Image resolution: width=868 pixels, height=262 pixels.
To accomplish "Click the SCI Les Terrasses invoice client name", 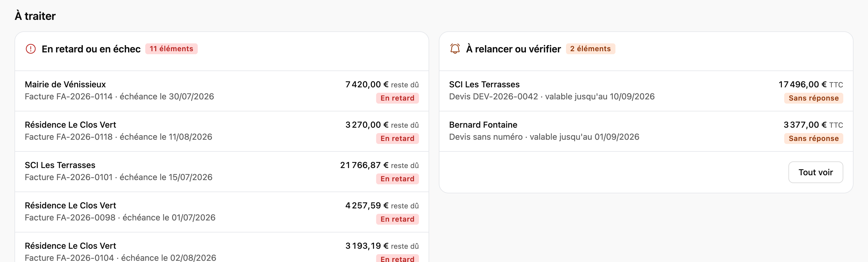I will point(60,165).
